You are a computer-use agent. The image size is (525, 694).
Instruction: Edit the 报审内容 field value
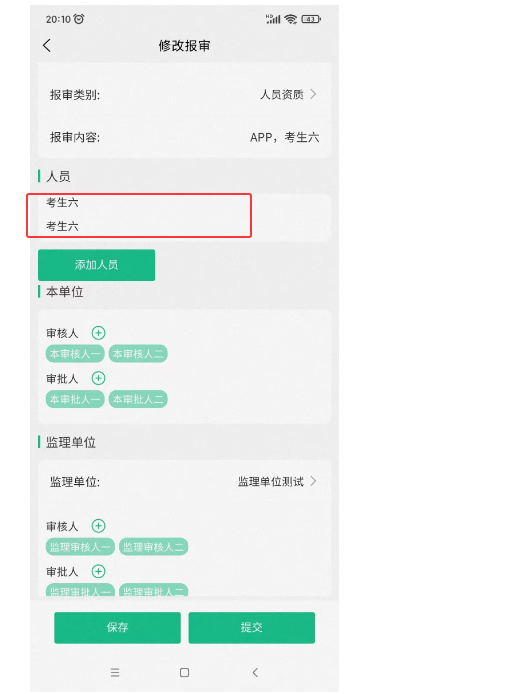(284, 137)
